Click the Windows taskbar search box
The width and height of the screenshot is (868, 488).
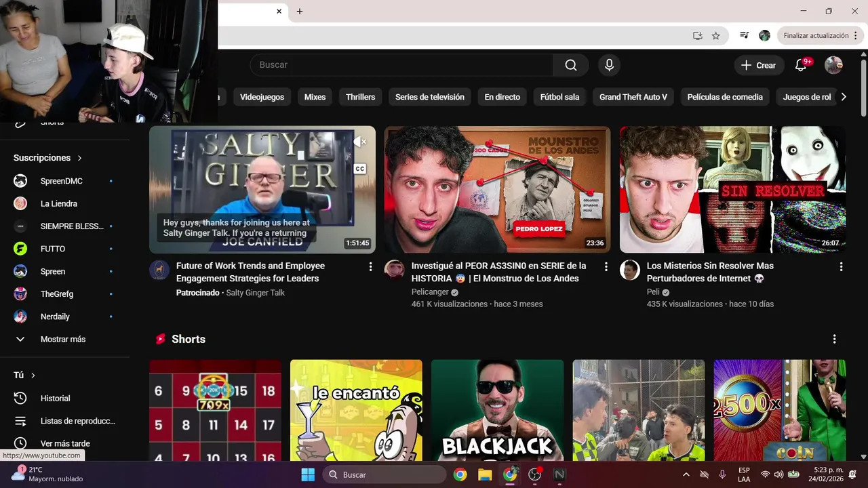tap(384, 474)
